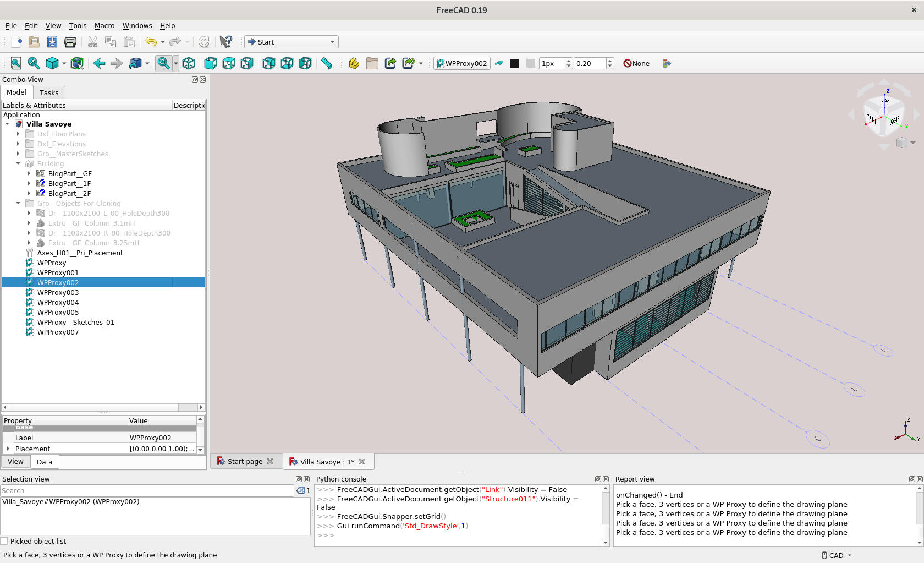Screen dimensions: 924x563
Task: Click the Undo arrow icon
Action: click(150, 42)
